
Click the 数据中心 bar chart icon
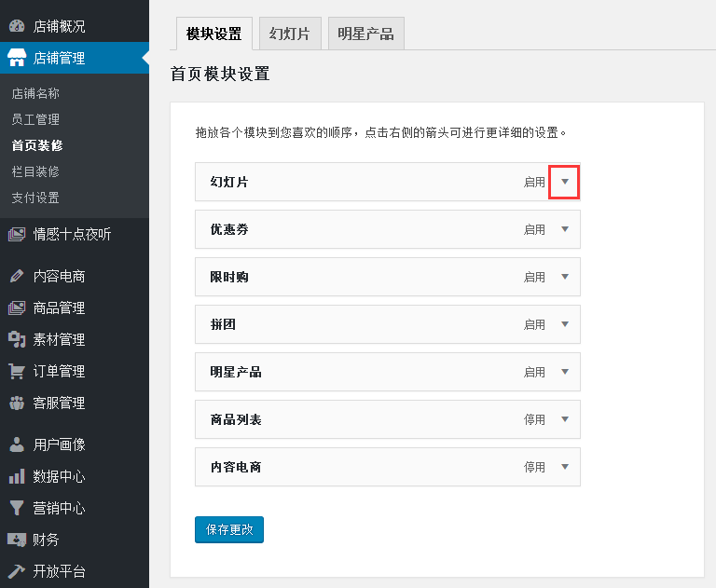(17, 476)
